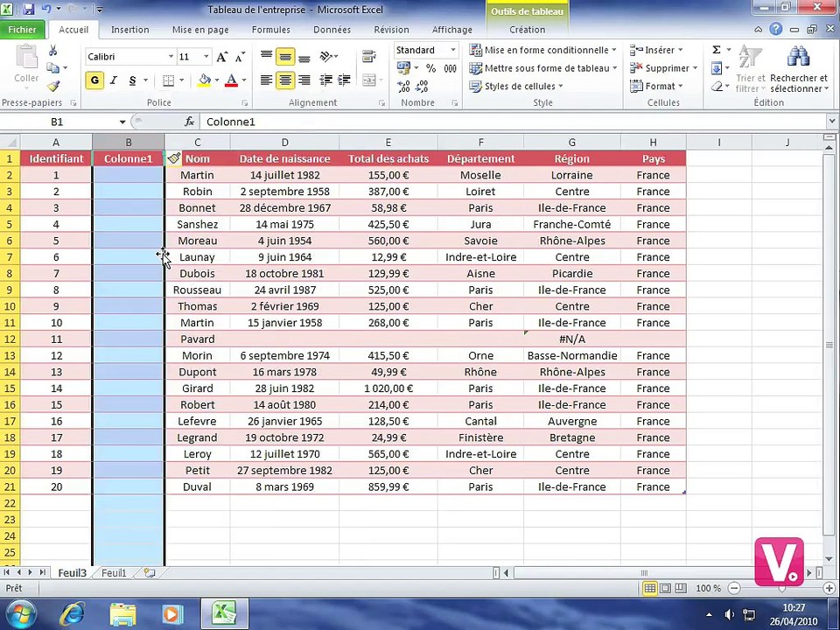
Task: Switch to sheet Feuil1
Action: click(x=114, y=572)
